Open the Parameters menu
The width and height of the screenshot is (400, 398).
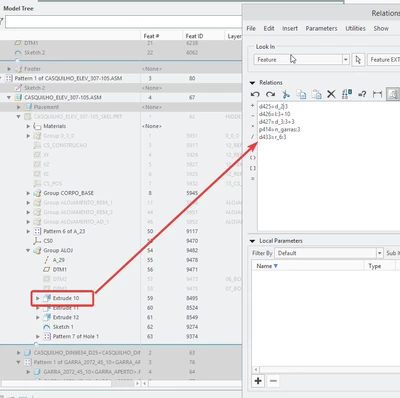(321, 28)
